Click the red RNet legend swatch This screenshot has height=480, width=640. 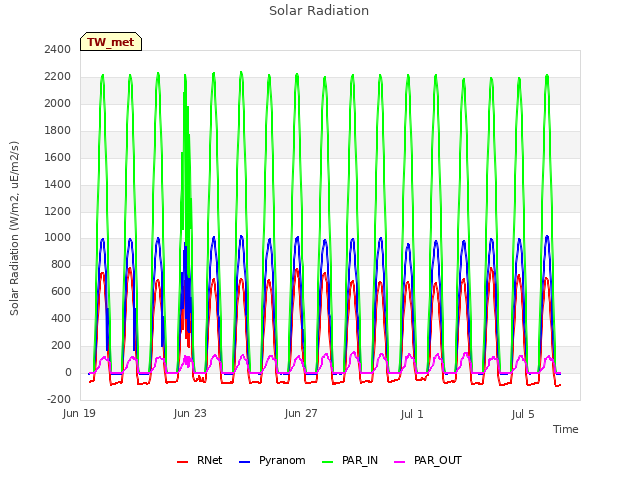pos(182,462)
